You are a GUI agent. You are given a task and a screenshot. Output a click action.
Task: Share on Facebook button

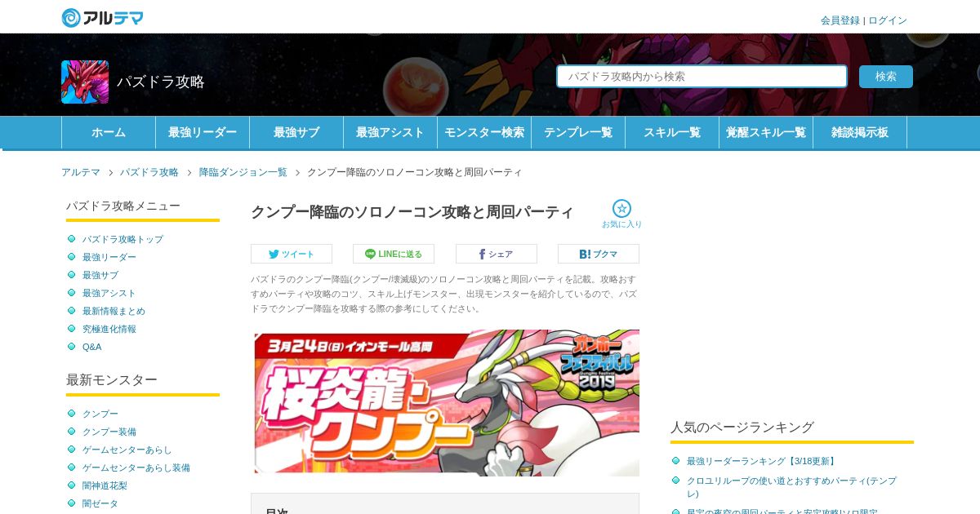tap(497, 254)
